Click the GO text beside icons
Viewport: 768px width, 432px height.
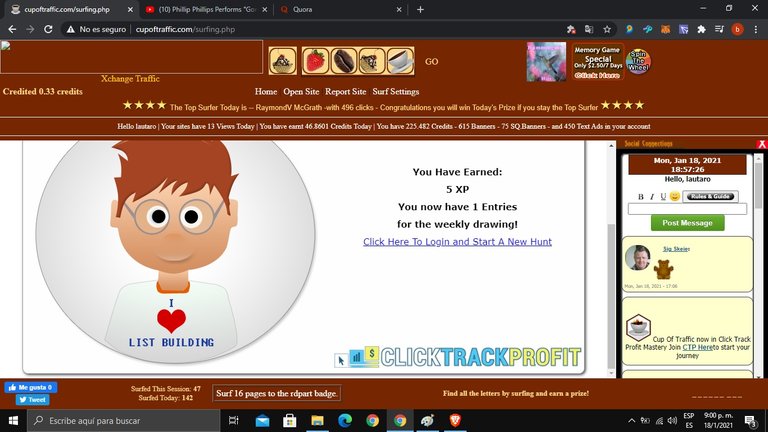[432, 62]
